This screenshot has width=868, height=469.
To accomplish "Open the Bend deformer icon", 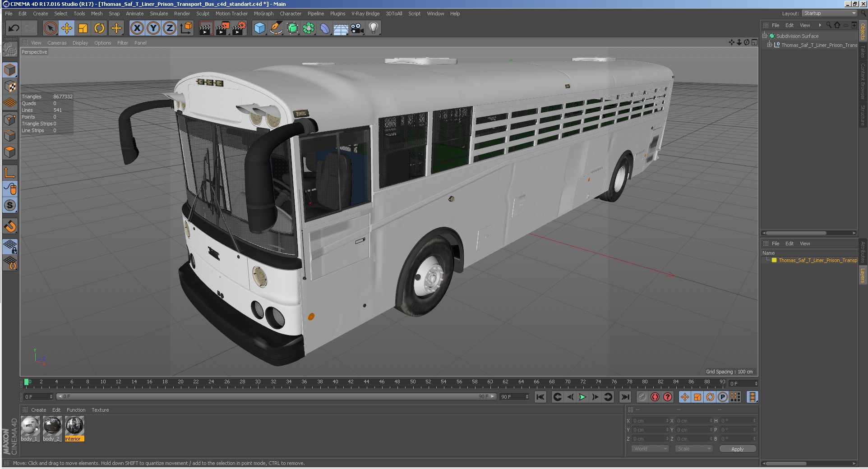I will click(x=325, y=28).
